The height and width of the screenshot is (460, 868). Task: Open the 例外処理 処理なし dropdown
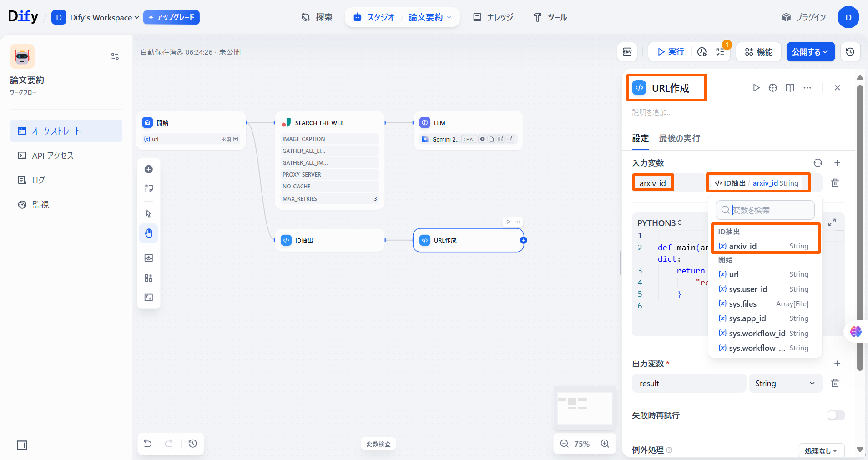coord(821,450)
